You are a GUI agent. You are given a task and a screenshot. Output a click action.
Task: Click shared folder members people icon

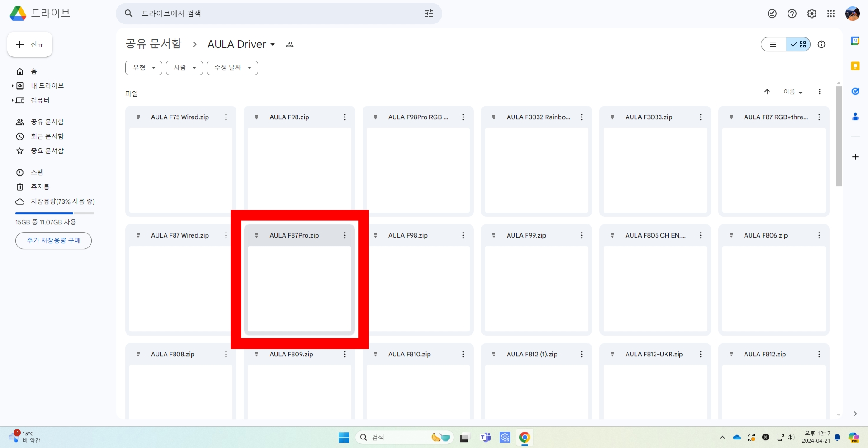click(290, 44)
